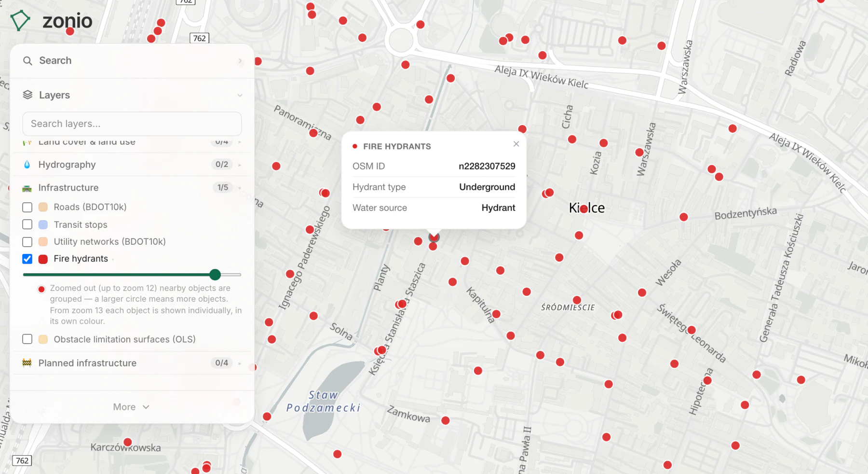
Task: Enable the Transit stops layer checkbox
Action: [27, 224]
